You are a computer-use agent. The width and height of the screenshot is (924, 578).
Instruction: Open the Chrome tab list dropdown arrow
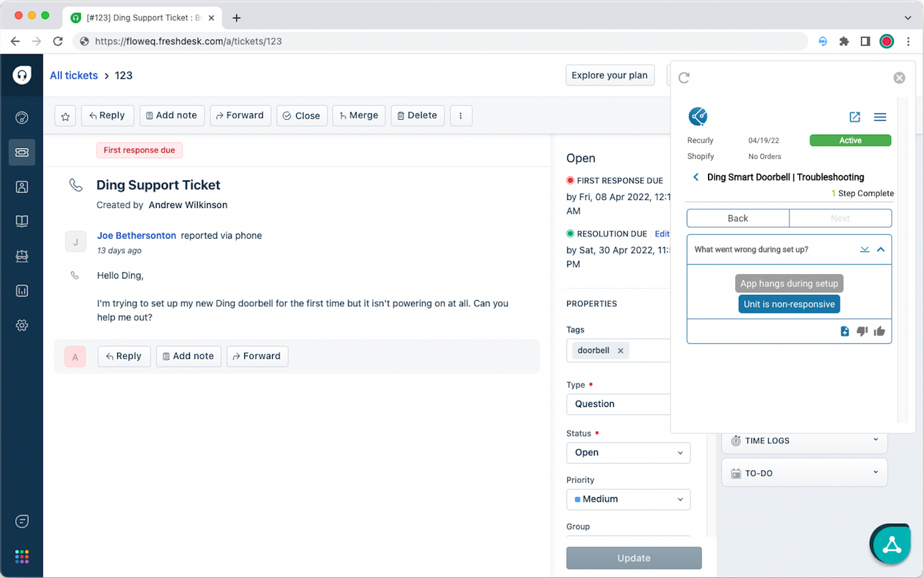[x=908, y=18]
